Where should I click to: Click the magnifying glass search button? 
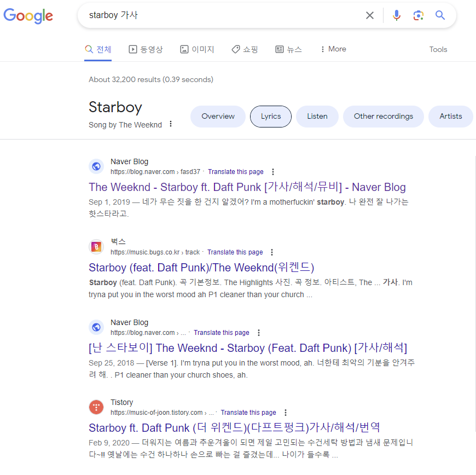(440, 15)
